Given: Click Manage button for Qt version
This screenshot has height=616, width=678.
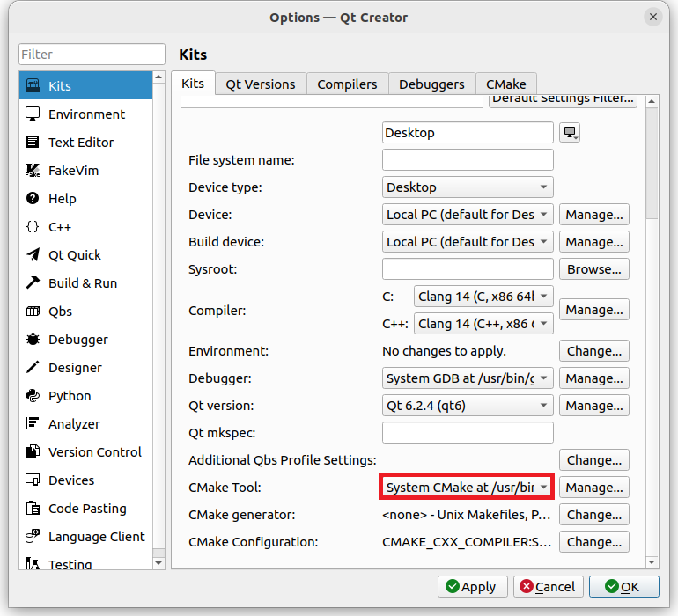Looking at the screenshot, I should point(594,405).
